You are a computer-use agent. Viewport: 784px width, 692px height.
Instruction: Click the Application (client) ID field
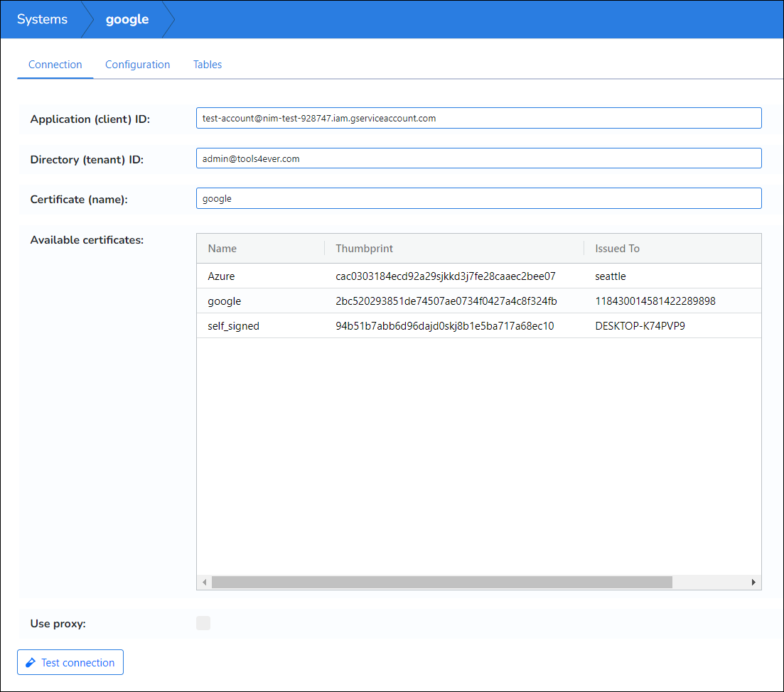478,119
